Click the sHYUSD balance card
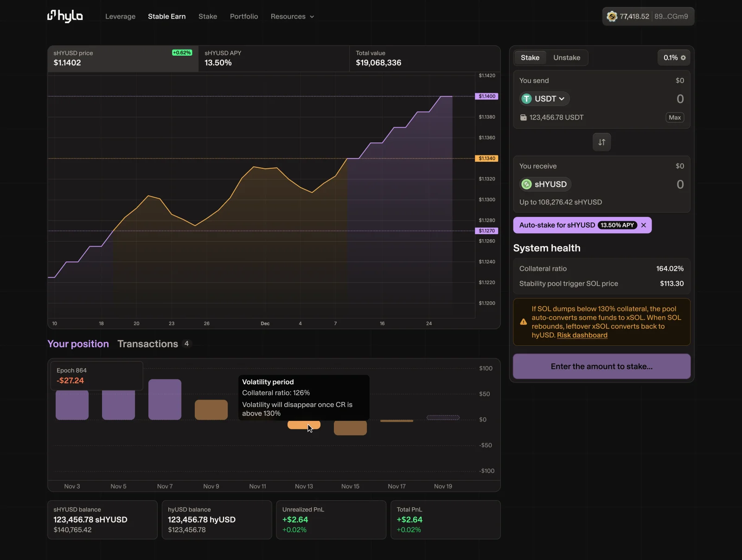The image size is (742, 560). click(102, 520)
